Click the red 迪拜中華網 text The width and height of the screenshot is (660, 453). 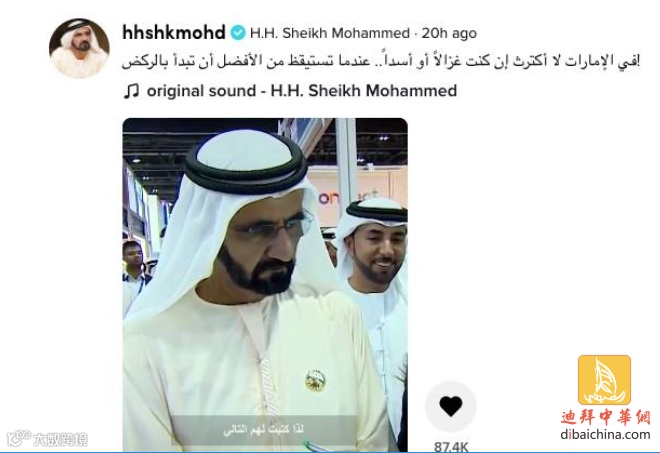pyautogui.click(x=606, y=418)
